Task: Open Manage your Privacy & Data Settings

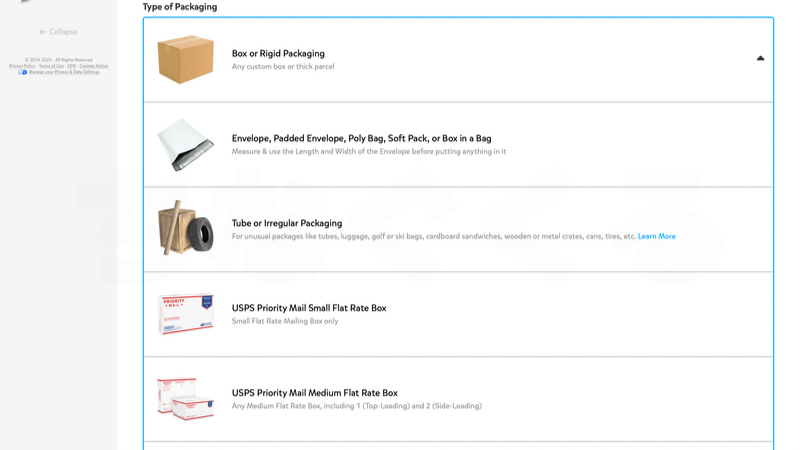Action: pyautogui.click(x=64, y=72)
